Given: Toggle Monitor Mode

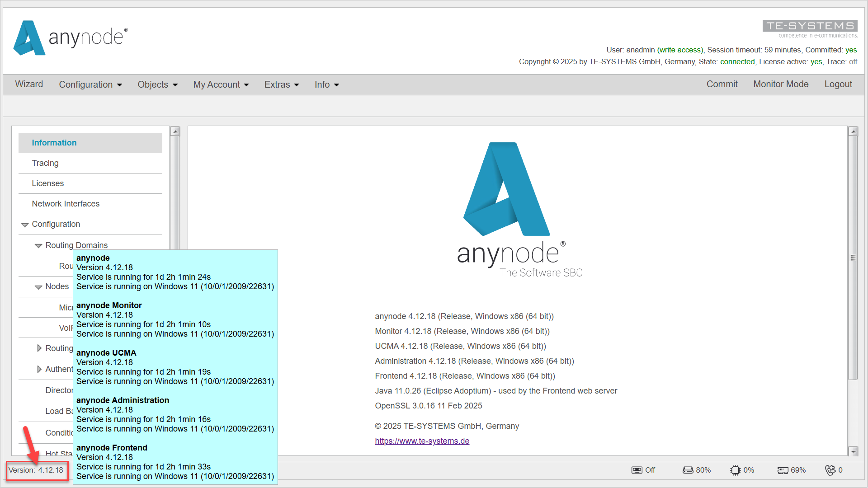Looking at the screenshot, I should 781,84.
